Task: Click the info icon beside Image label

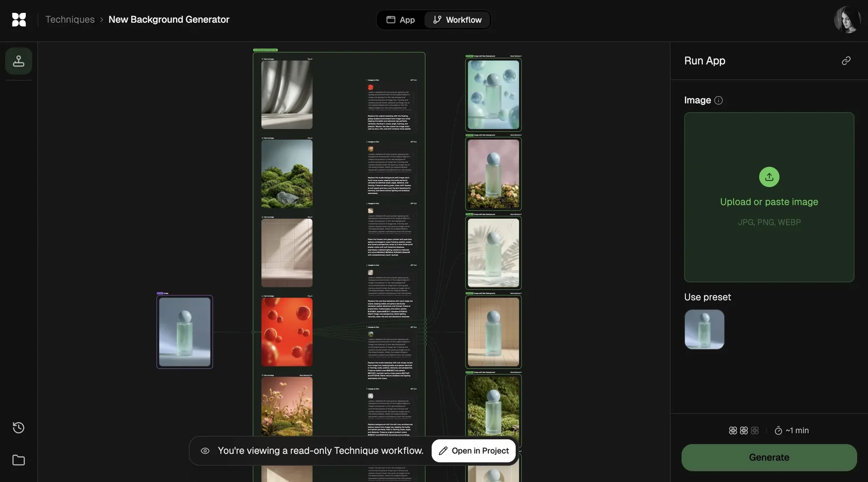Action: coord(718,100)
